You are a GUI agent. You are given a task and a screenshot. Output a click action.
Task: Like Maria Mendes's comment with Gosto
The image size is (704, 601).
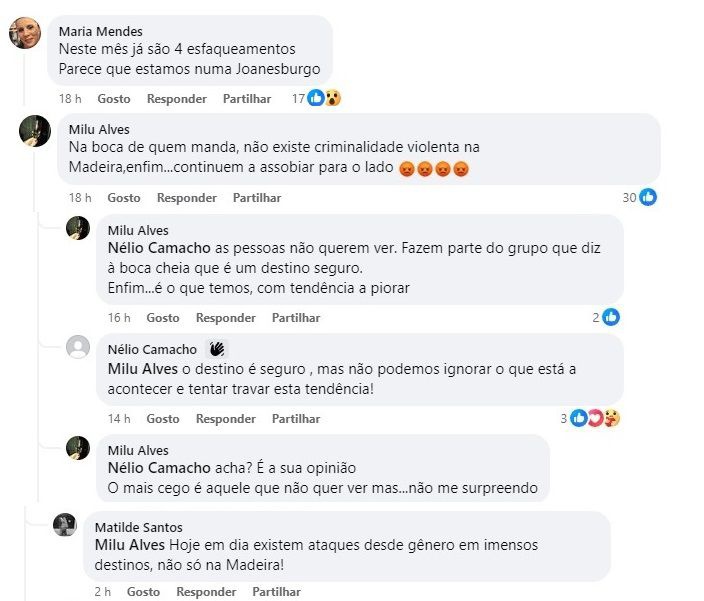click(114, 99)
